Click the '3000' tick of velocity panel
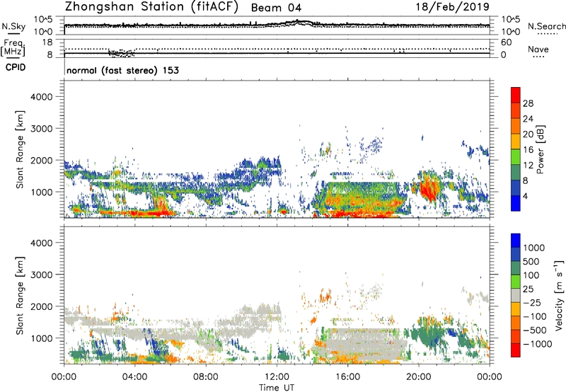Screen dimensions: 566x392 41,275
